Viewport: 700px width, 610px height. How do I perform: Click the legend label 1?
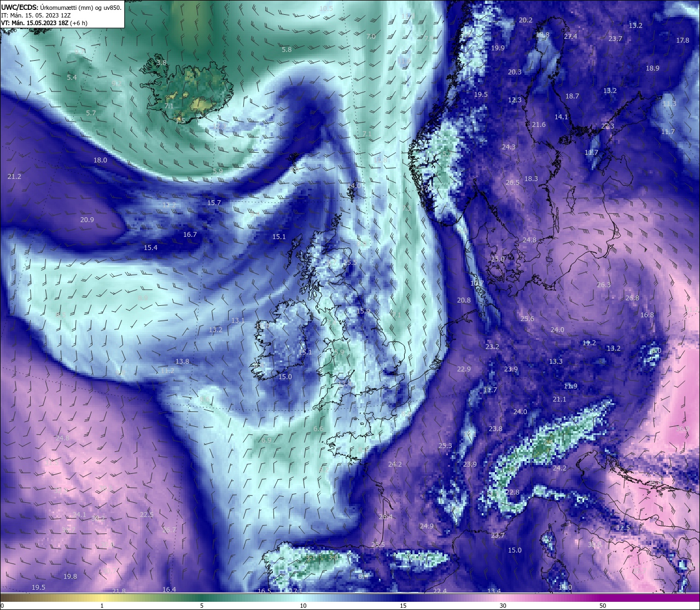[102, 606]
